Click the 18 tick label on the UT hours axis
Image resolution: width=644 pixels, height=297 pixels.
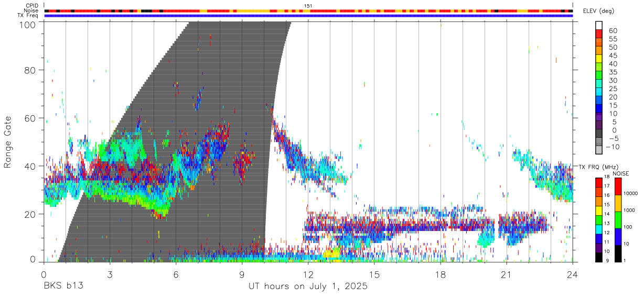[440, 274]
